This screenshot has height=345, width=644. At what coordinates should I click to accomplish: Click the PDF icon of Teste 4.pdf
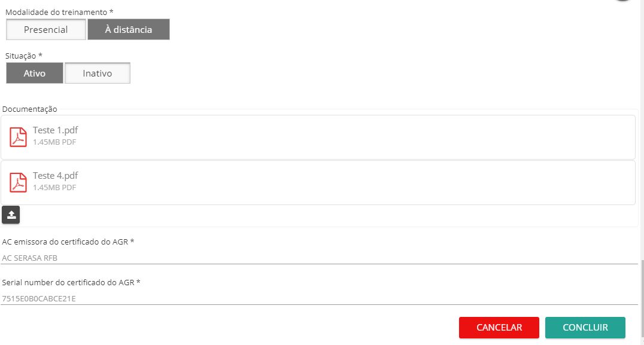[x=19, y=182]
